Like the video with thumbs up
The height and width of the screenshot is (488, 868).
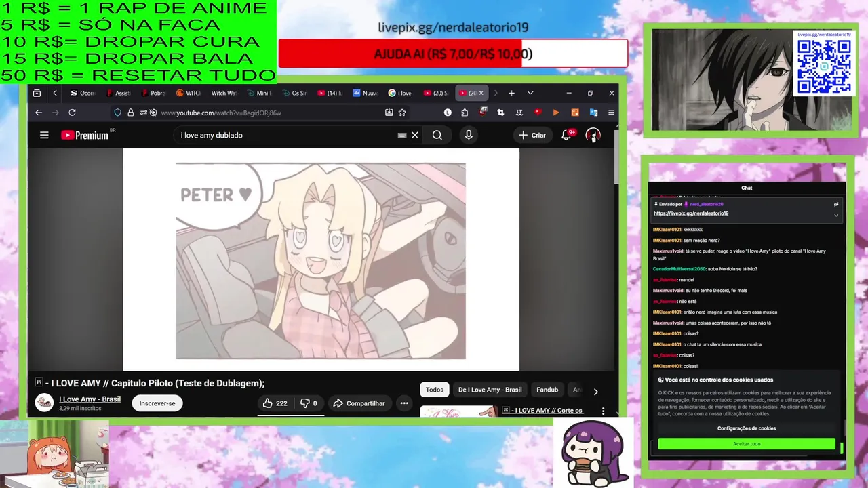(x=275, y=403)
